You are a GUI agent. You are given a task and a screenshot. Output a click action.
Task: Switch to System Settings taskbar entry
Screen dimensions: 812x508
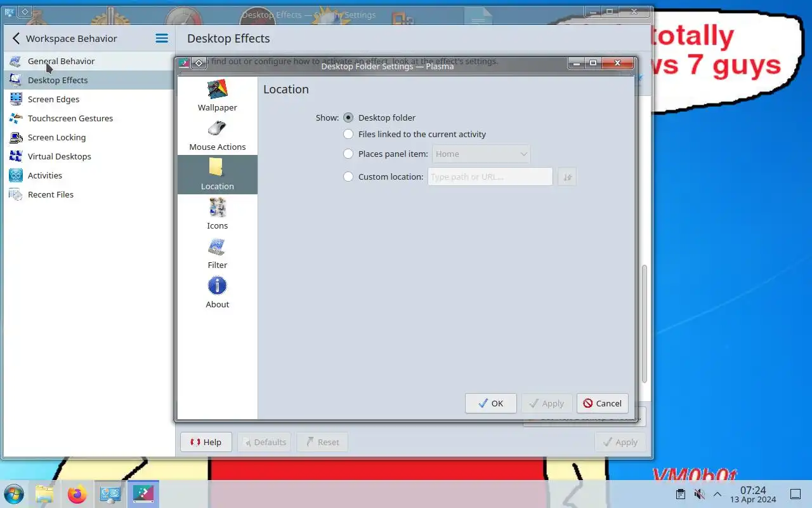click(x=110, y=494)
